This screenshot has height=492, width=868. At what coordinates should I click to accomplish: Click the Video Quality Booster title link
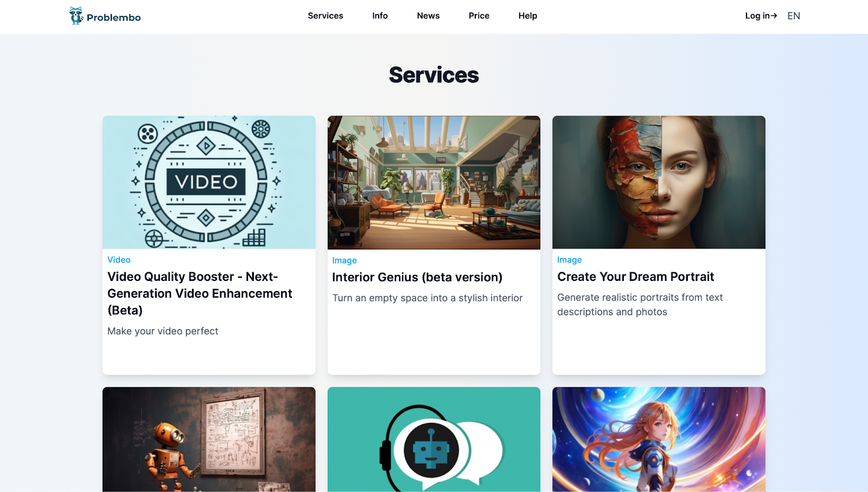[x=200, y=293]
